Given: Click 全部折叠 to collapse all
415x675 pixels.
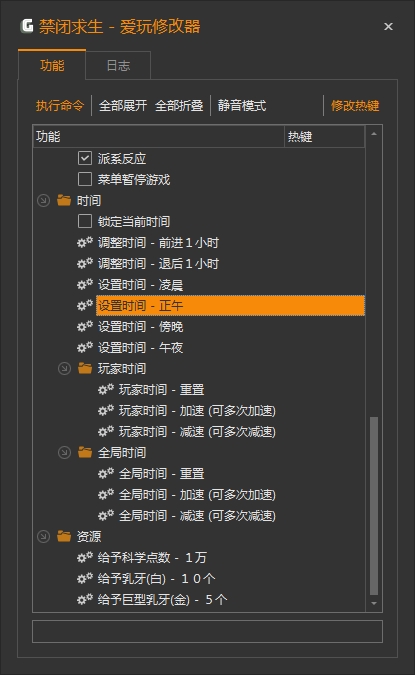Looking at the screenshot, I should 179,105.
